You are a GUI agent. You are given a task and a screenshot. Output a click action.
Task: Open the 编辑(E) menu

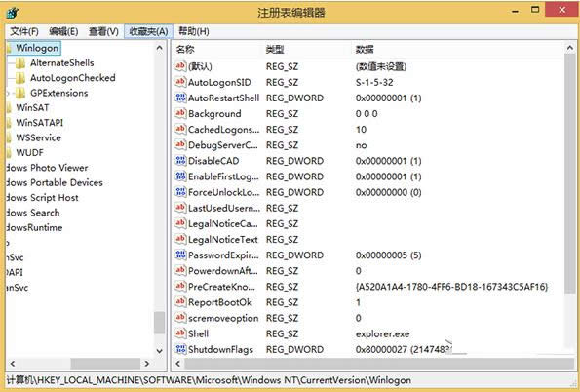point(63,31)
